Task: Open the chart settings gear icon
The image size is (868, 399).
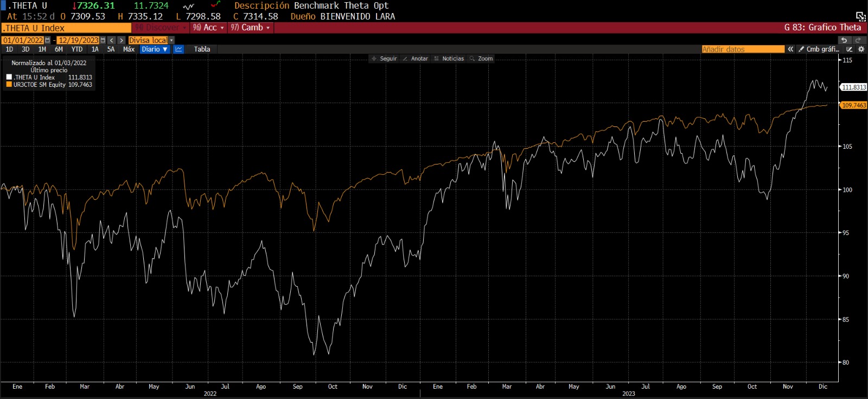Action: click(x=861, y=49)
